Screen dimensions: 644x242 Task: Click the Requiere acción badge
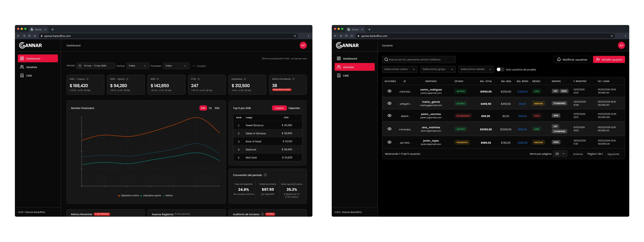282,89
